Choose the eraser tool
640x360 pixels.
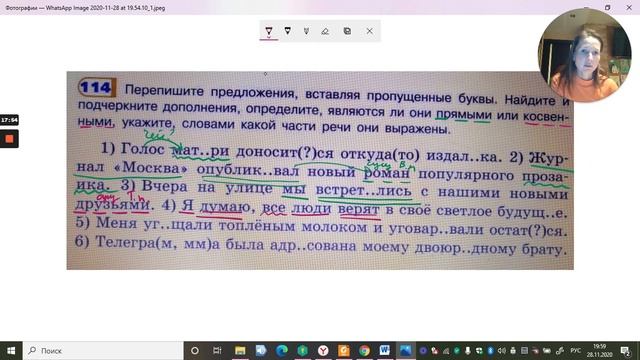tap(325, 31)
